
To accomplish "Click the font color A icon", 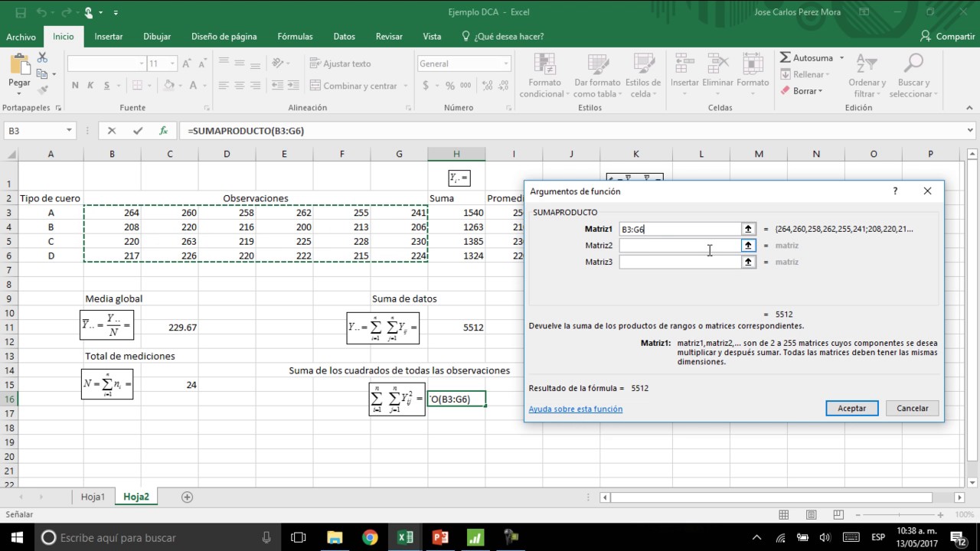I will point(193,86).
